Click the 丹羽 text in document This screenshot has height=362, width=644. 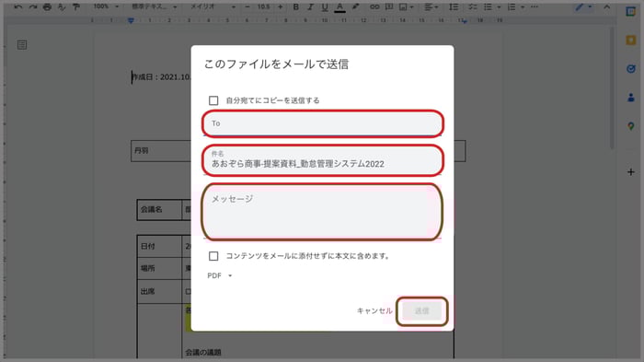pyautogui.click(x=142, y=150)
